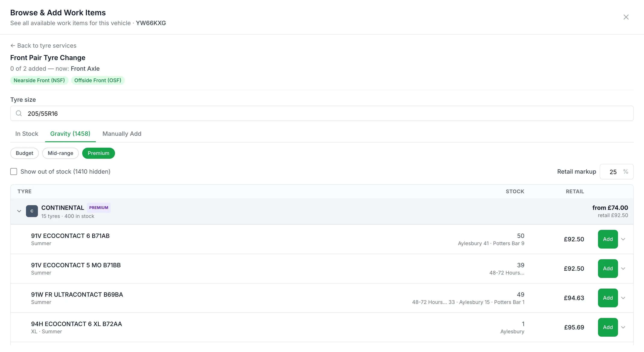Select the Offside Front (OSF) chip
This screenshot has height=352, width=644.
tap(98, 80)
